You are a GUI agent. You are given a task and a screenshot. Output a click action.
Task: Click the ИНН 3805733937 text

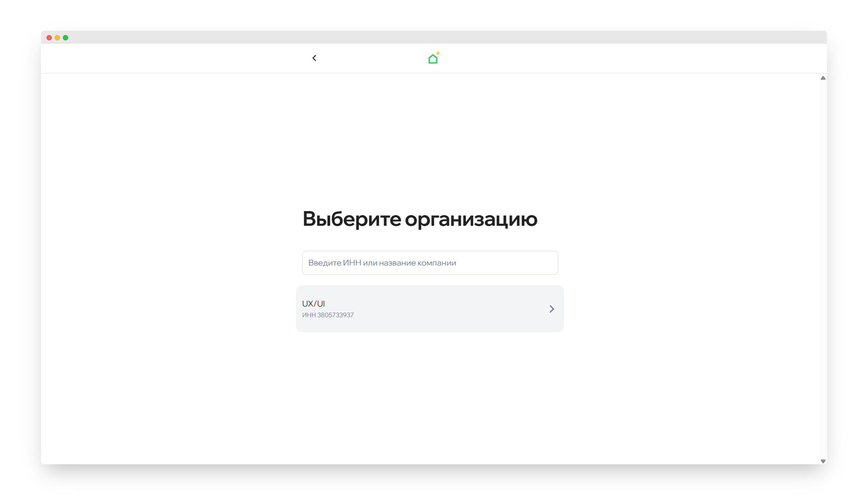point(328,315)
